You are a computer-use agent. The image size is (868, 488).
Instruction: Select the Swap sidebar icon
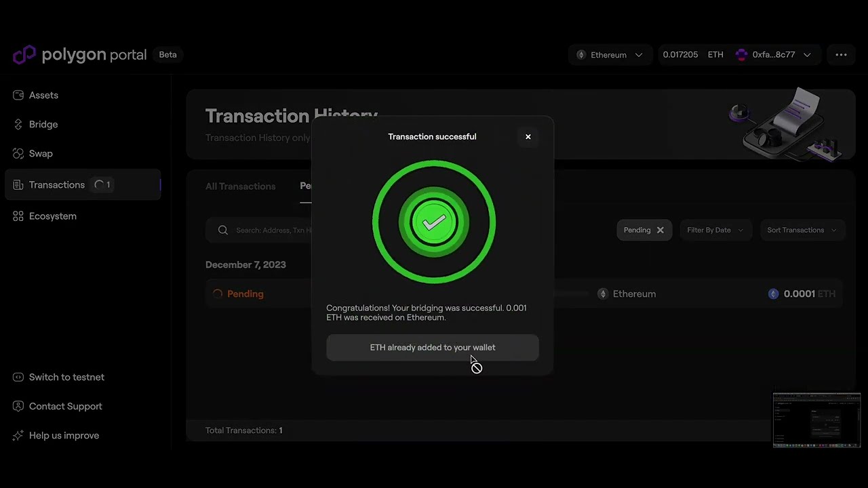point(18,153)
